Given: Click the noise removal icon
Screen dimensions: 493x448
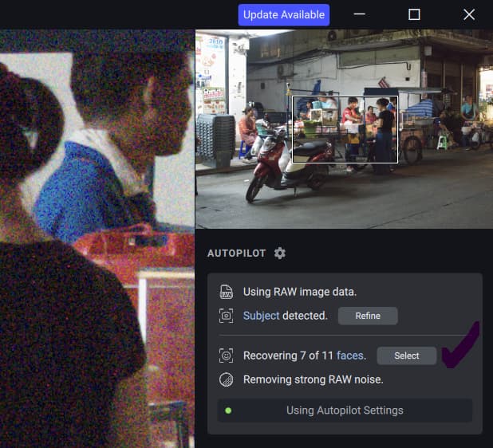Looking at the screenshot, I should tap(227, 379).
